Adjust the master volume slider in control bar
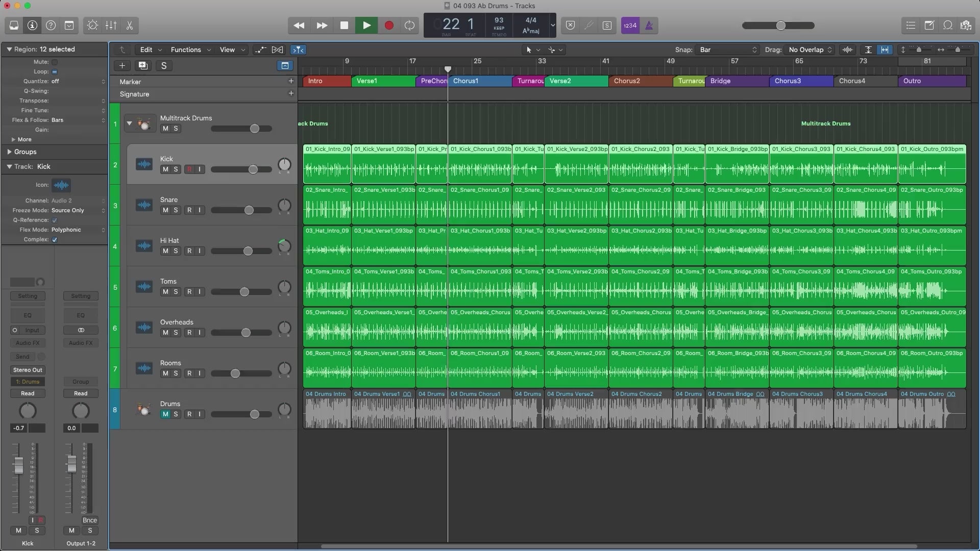 [778, 25]
